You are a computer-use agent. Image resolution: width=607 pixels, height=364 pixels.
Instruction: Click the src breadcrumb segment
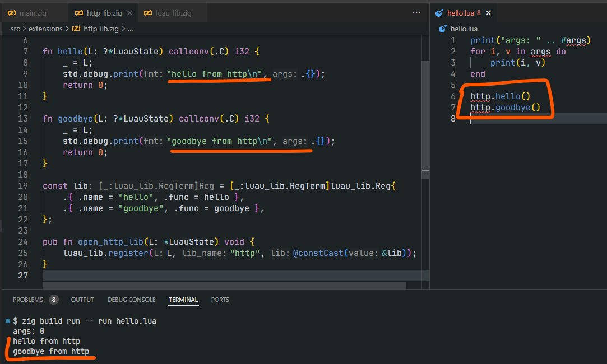(x=15, y=29)
